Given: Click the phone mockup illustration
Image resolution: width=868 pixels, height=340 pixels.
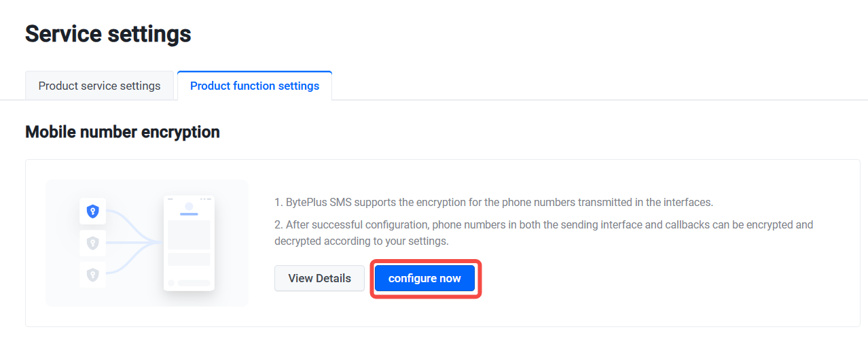Looking at the screenshot, I should tap(189, 243).
